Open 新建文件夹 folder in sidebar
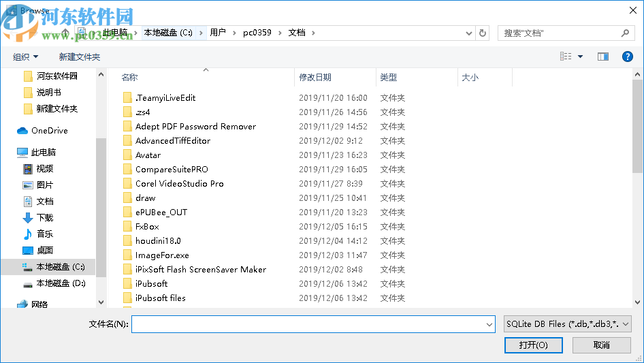Viewport: 644px width, 363px height. 50,109
